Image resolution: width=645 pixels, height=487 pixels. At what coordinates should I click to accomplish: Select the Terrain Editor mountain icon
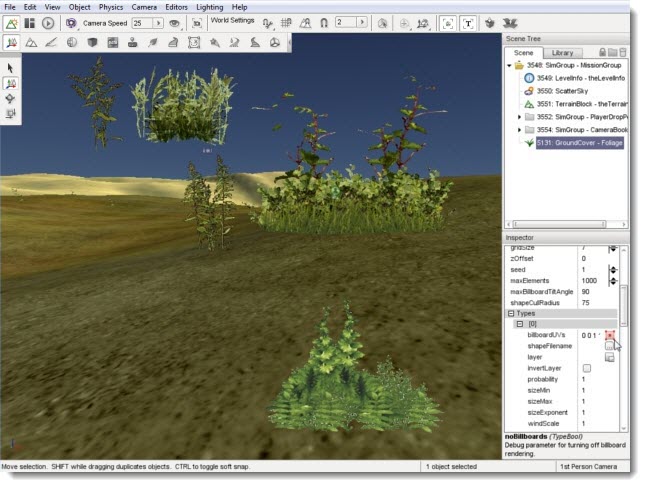(31, 42)
